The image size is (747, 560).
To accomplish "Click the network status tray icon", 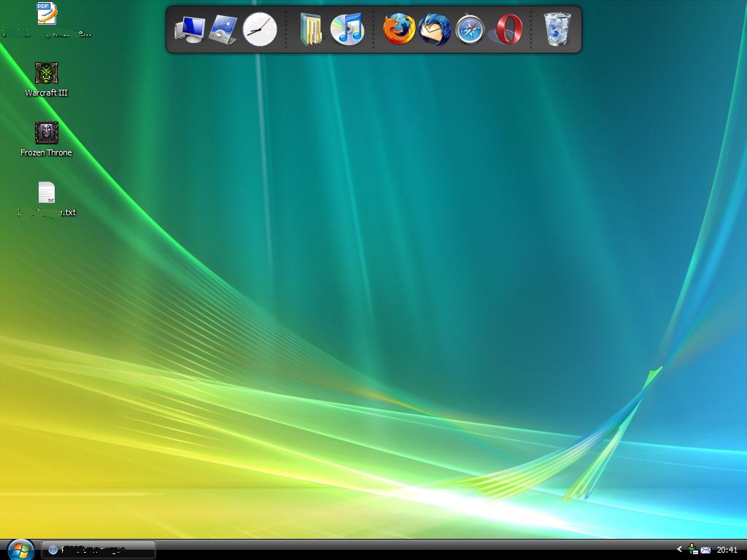I will [693, 550].
